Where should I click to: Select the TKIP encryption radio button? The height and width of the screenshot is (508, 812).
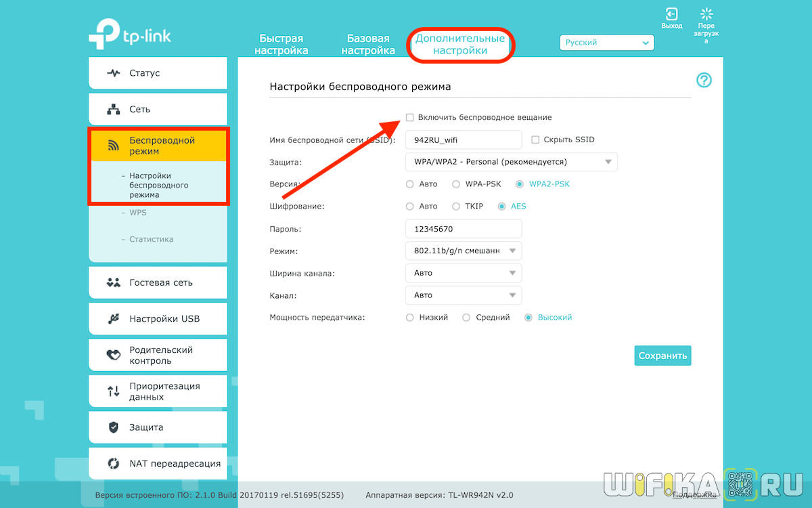pyautogui.click(x=456, y=207)
